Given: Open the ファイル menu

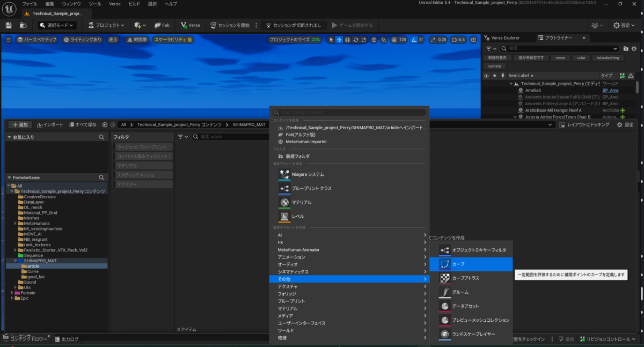Looking at the screenshot, I should [30, 4].
